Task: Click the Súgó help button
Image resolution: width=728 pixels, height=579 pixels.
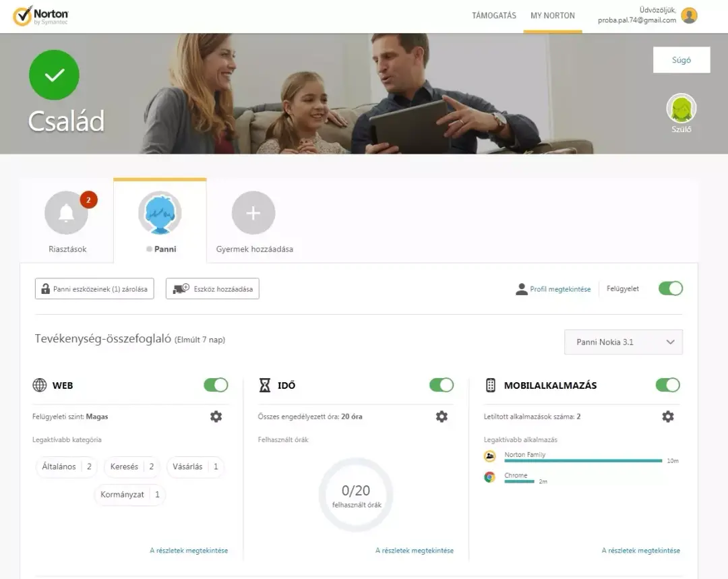Action: (681, 60)
